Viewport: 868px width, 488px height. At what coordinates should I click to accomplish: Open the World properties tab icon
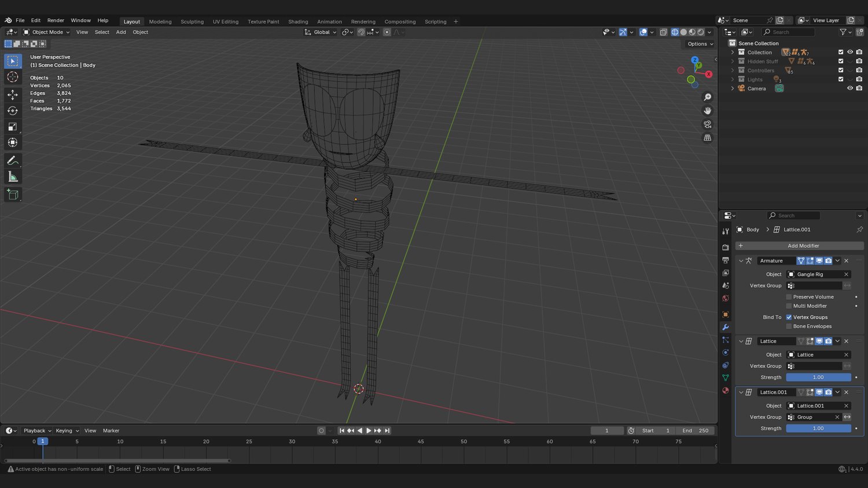pyautogui.click(x=725, y=299)
